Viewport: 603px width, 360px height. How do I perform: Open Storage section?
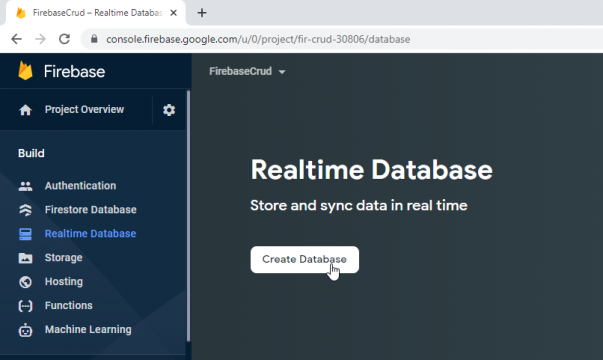tap(63, 258)
